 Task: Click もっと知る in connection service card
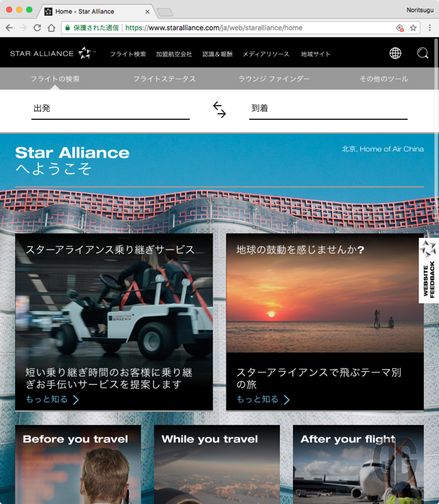pos(47,399)
